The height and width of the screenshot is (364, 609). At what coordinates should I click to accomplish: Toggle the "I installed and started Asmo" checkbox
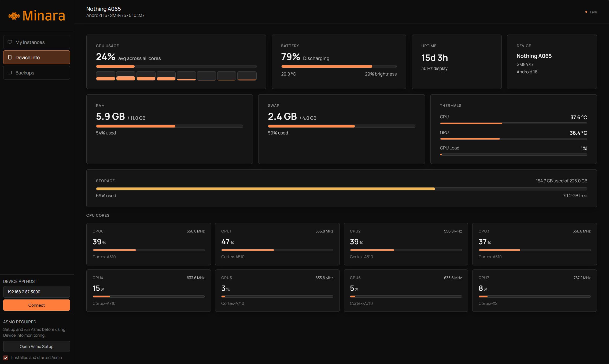click(6, 358)
